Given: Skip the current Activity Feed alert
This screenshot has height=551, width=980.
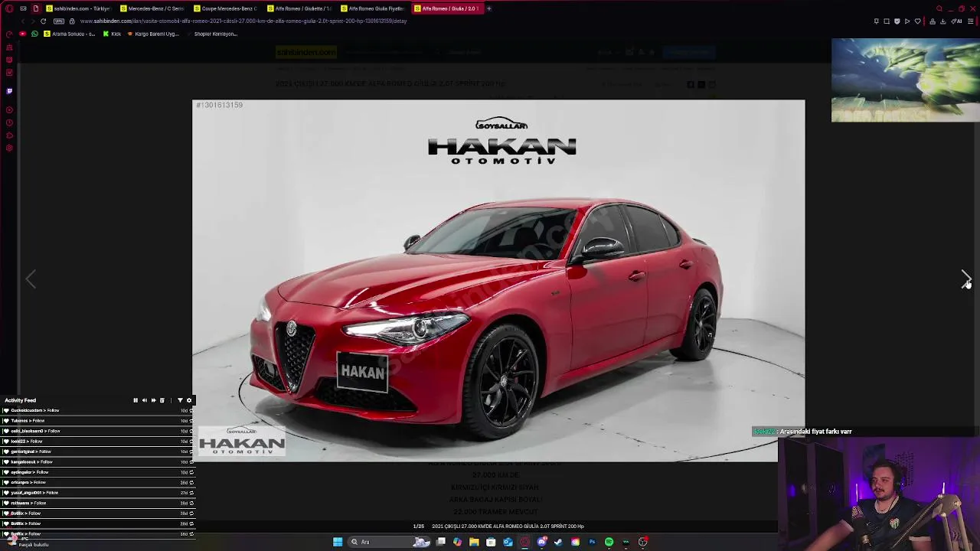Looking at the screenshot, I should point(153,400).
